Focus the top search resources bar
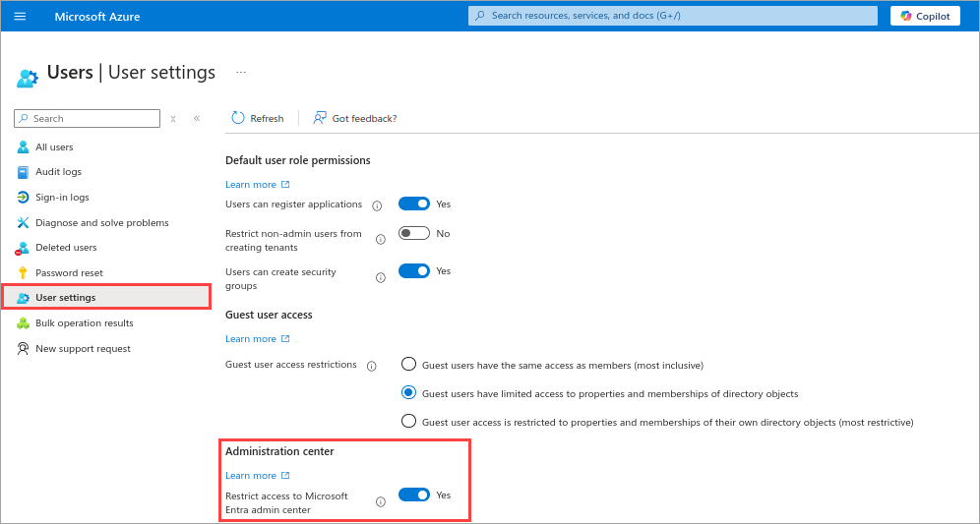The image size is (980, 524). tap(672, 16)
